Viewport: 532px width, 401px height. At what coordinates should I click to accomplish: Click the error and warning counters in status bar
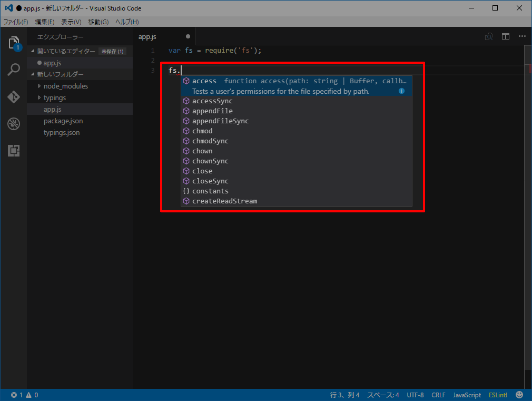(x=16, y=394)
